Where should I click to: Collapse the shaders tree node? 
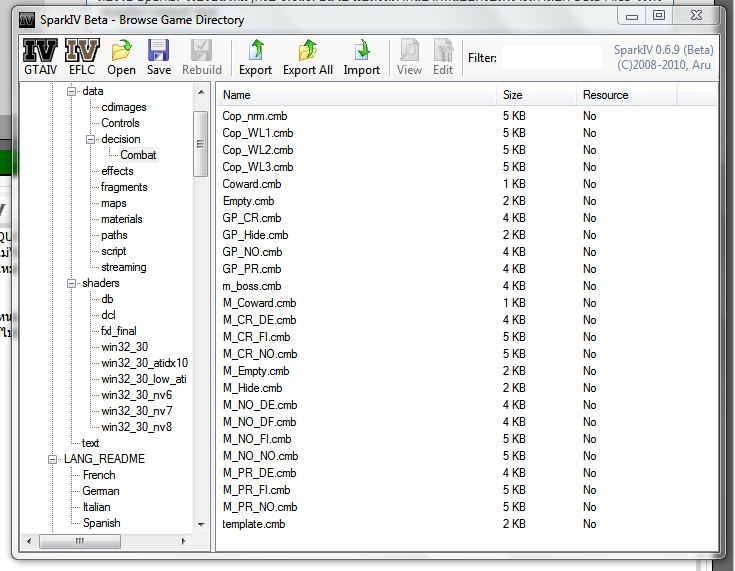[x=71, y=283]
